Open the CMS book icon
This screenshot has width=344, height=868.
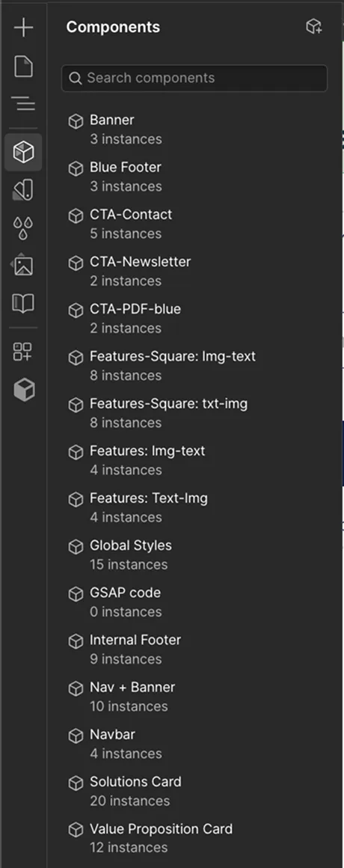23,303
